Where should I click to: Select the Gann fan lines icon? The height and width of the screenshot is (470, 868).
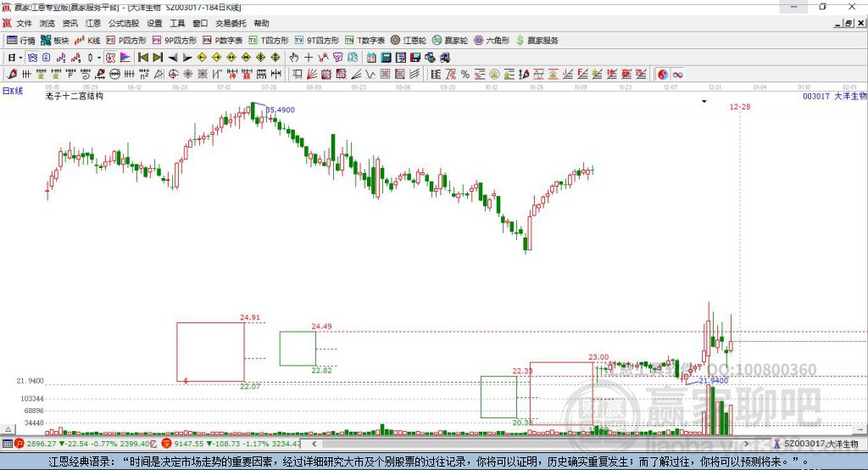[x=312, y=75]
